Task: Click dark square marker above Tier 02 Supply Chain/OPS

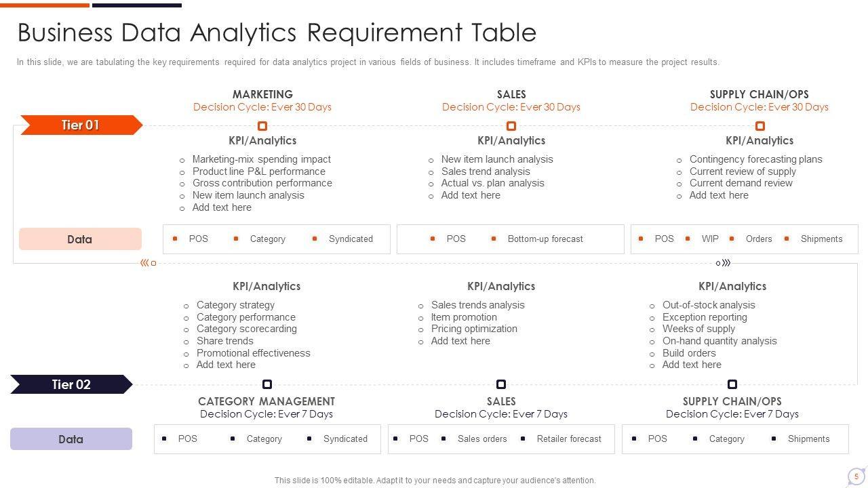Action: (732, 384)
